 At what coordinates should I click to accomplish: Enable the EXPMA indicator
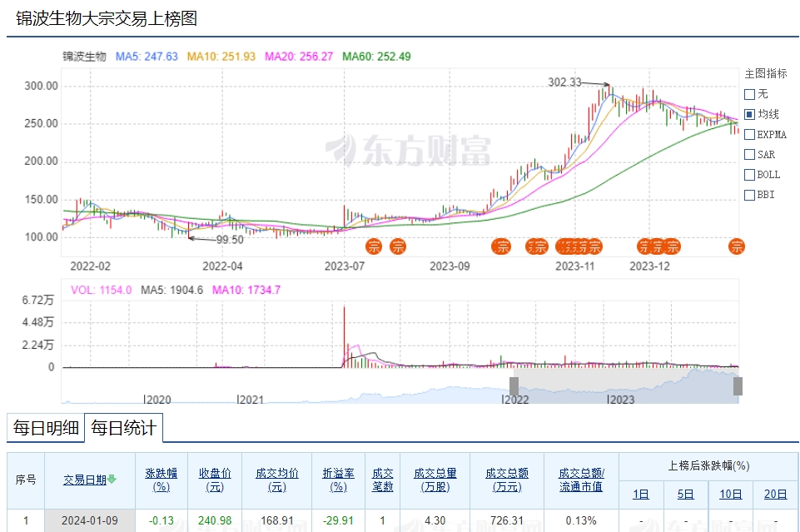click(749, 134)
